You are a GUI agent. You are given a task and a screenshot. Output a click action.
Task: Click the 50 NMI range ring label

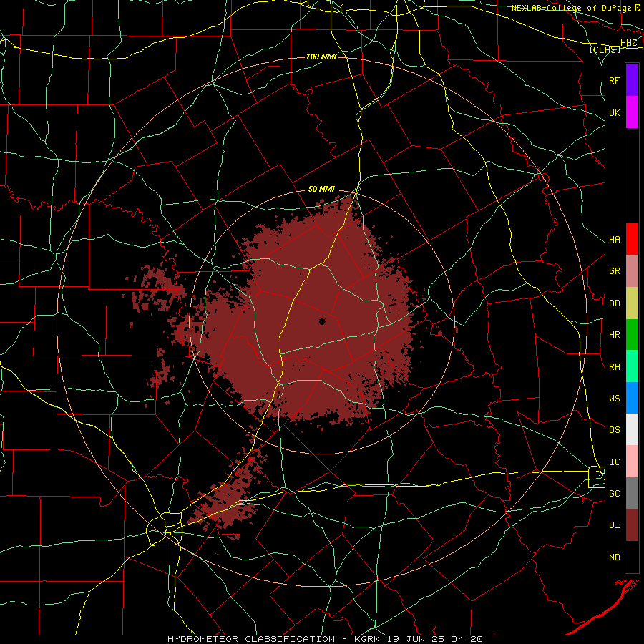321,190
